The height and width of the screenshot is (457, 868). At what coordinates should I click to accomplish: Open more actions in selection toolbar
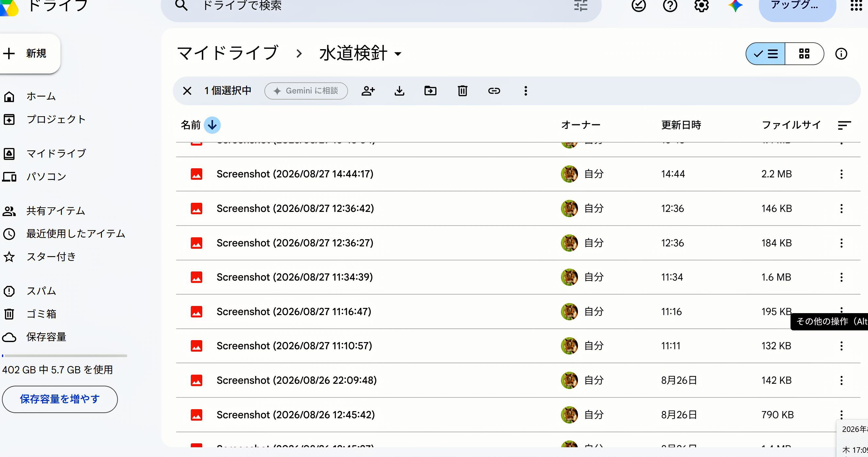click(x=525, y=91)
